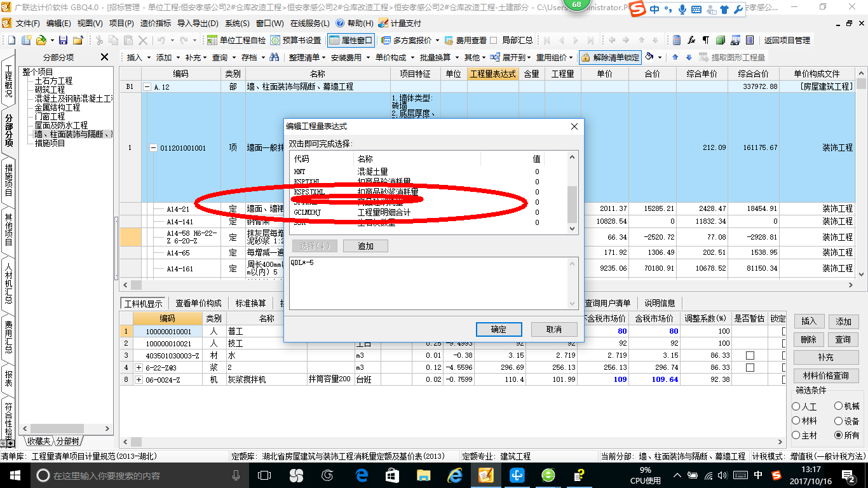This screenshot has height=488, width=868.
Task: Open Internet Explorer from taskbar
Action: click(454, 475)
